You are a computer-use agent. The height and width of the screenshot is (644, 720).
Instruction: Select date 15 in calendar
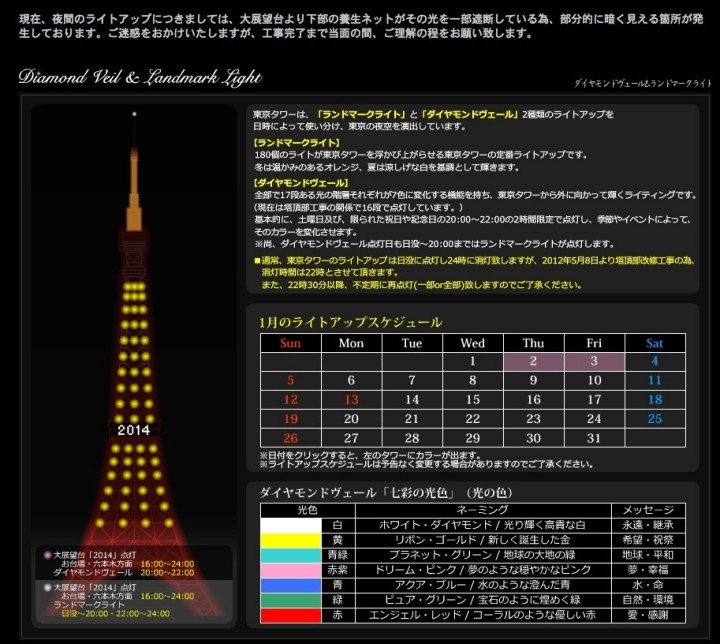pos(472,400)
